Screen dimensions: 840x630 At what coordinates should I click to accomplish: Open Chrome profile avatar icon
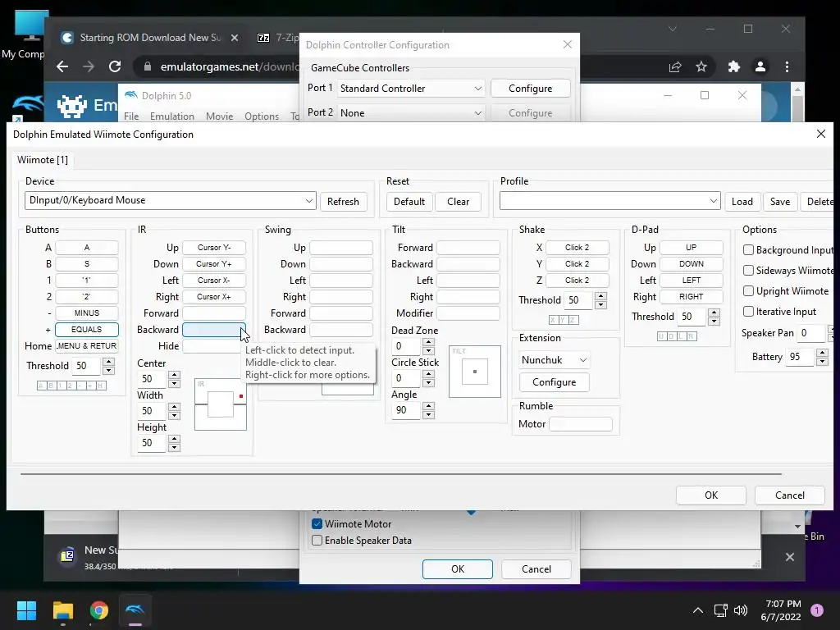point(760,66)
